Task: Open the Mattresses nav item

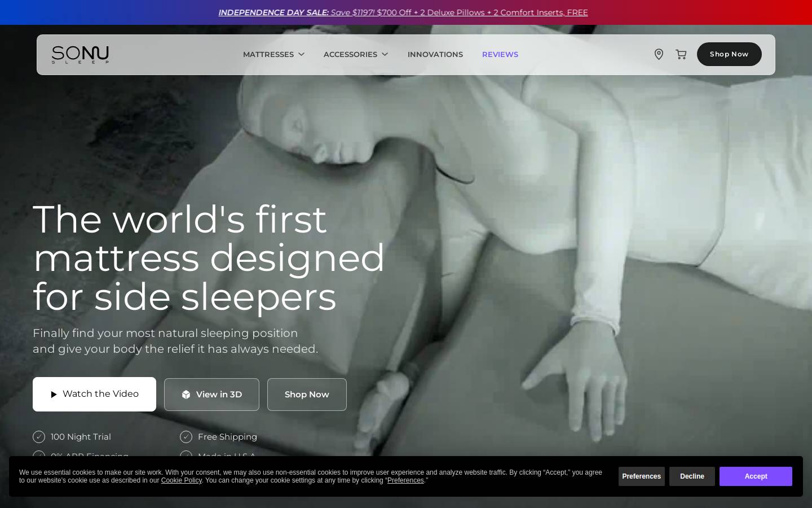Action: 268,54
